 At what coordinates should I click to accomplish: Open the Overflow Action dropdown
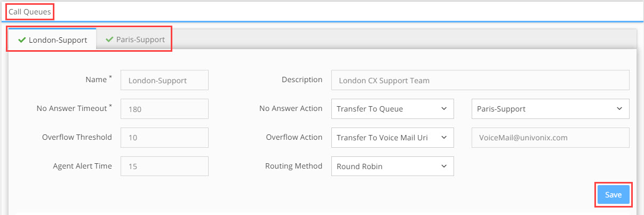click(x=392, y=138)
